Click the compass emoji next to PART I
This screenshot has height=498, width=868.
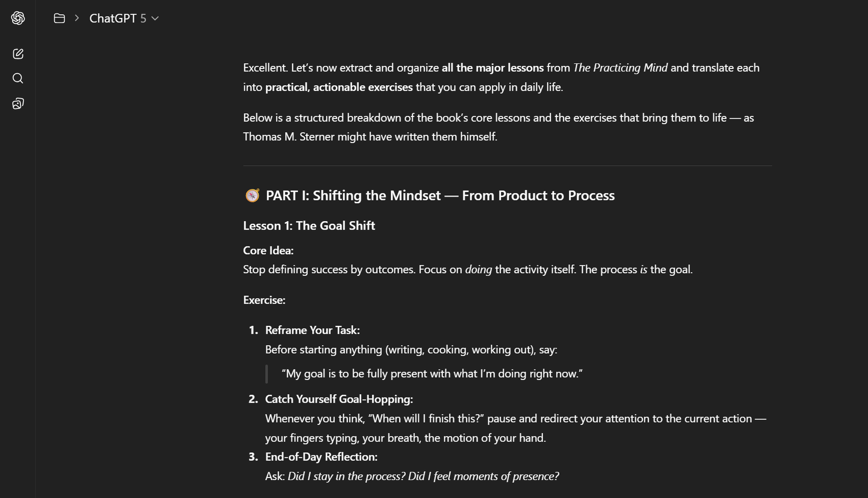(252, 195)
